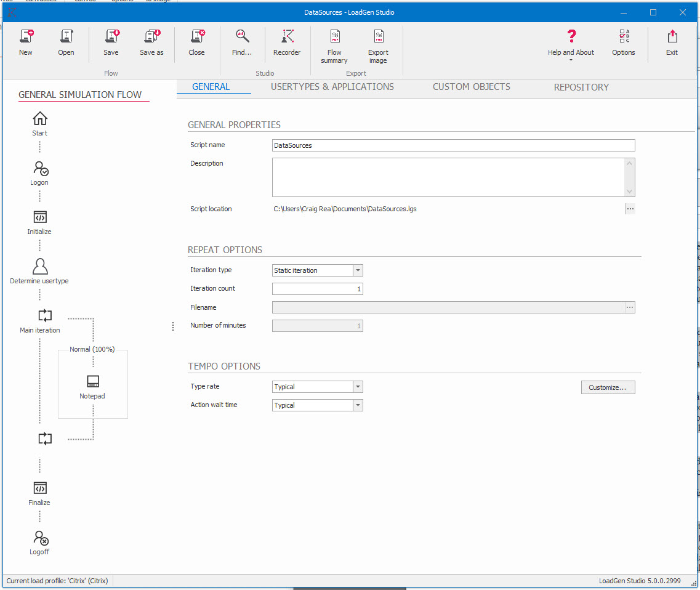Viewport: 700px width, 590px height.
Task: Browse script location with ellipsis button
Action: [x=630, y=209]
